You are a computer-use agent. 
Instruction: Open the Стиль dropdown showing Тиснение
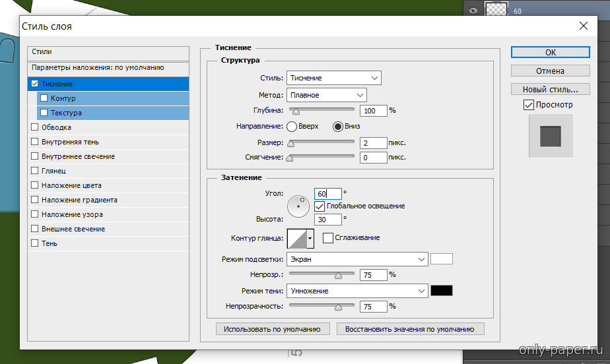(x=333, y=78)
